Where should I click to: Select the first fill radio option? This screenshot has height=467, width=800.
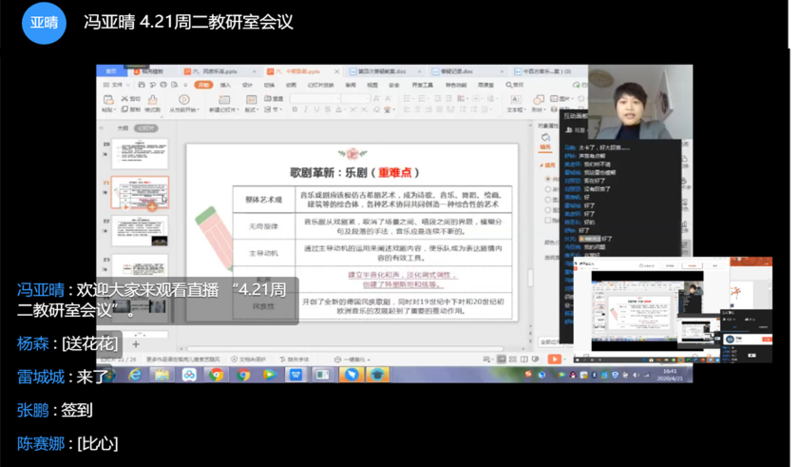pos(548,179)
